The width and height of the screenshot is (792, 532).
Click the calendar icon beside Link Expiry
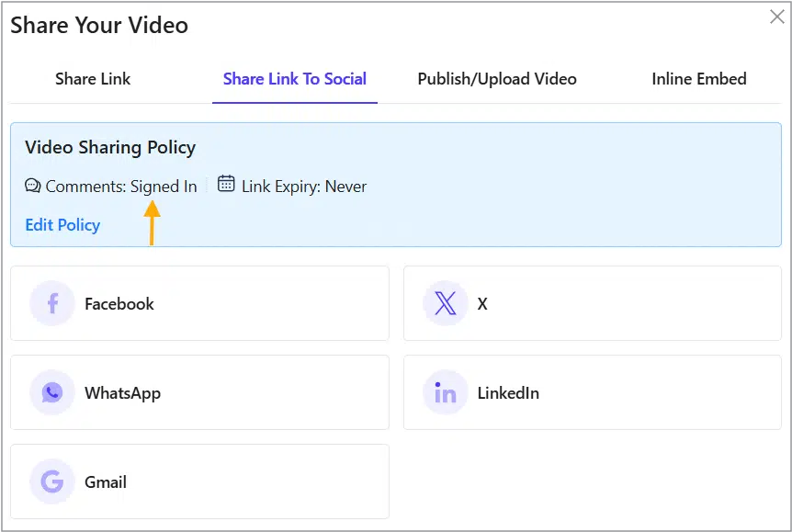pyautogui.click(x=226, y=185)
